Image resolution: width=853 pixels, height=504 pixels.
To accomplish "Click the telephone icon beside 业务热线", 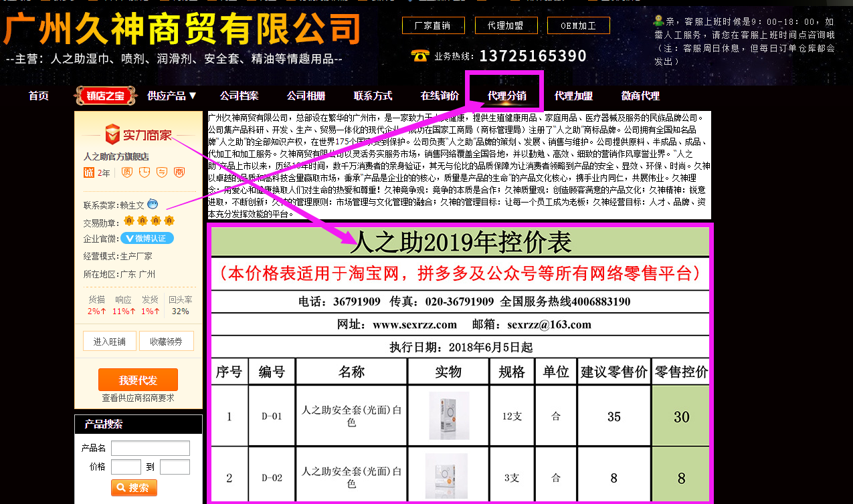I will pyautogui.click(x=419, y=55).
